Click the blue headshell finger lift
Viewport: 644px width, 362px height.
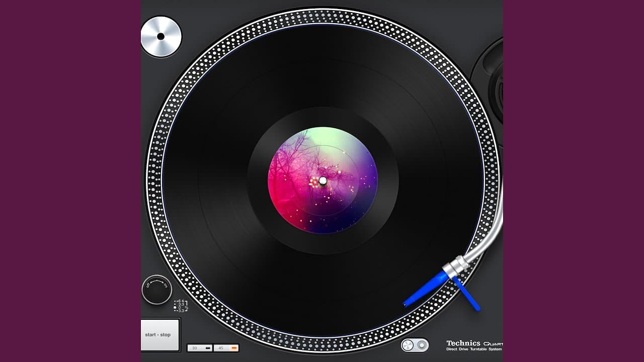466,294
